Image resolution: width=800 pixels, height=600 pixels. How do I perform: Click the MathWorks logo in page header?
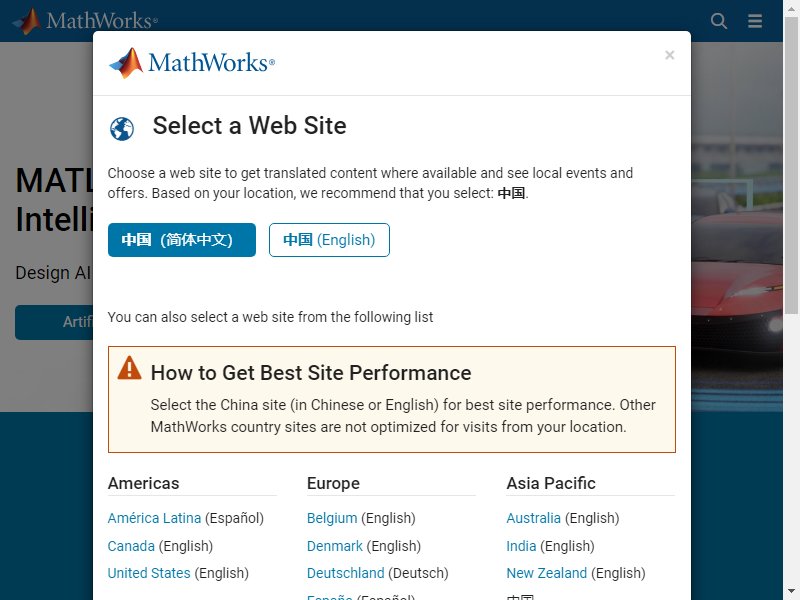pos(85,21)
